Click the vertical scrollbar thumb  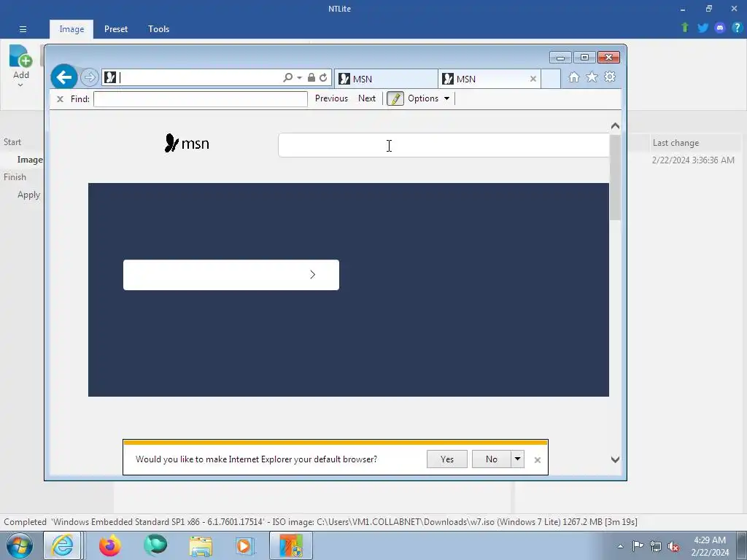(x=615, y=177)
